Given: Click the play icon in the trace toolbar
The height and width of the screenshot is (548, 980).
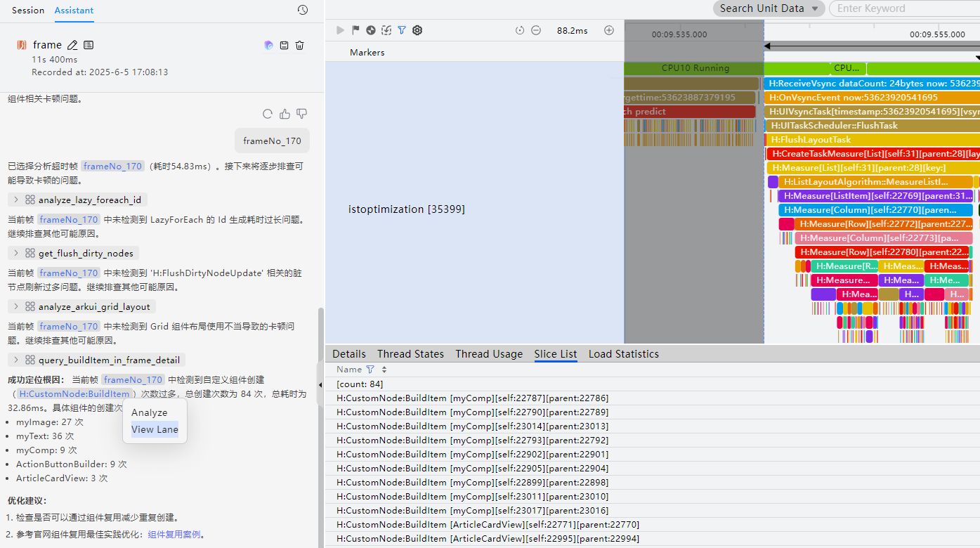Looking at the screenshot, I should 340,30.
